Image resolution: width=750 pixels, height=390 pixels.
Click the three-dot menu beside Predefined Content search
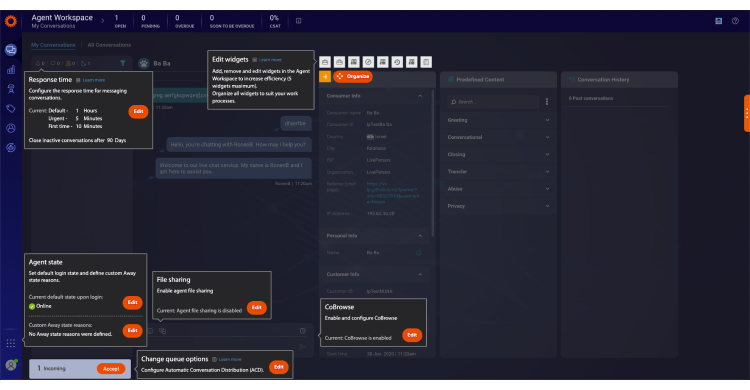tap(547, 101)
